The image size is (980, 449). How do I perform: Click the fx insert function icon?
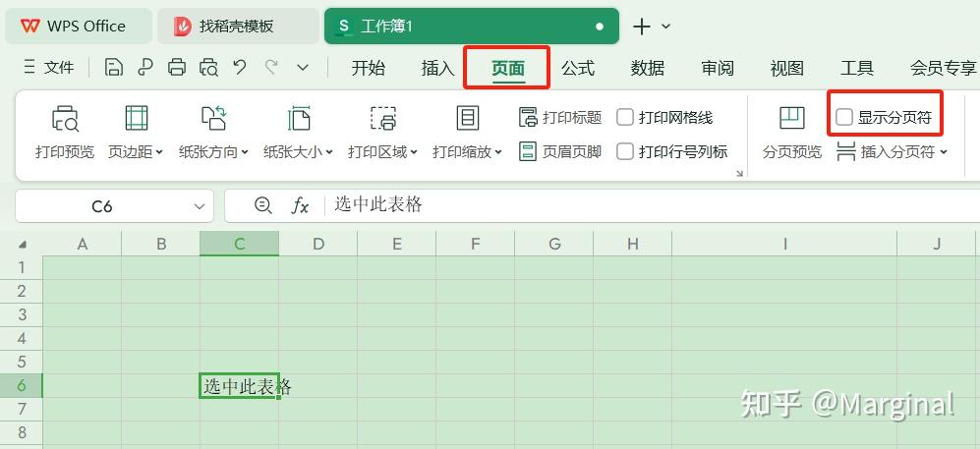click(300, 204)
